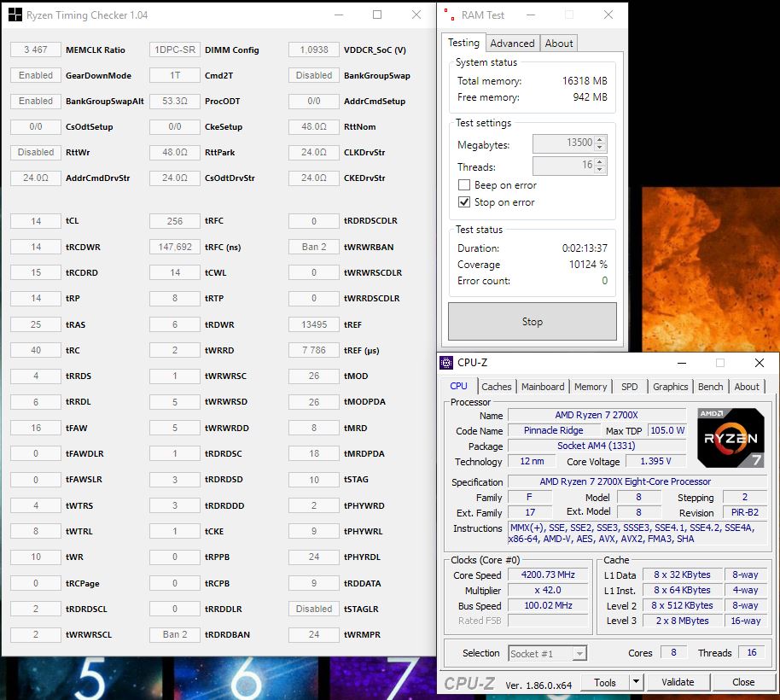Switch to the Advanced tab in RAM Test
Screen dimensions: 780x700
click(x=512, y=44)
